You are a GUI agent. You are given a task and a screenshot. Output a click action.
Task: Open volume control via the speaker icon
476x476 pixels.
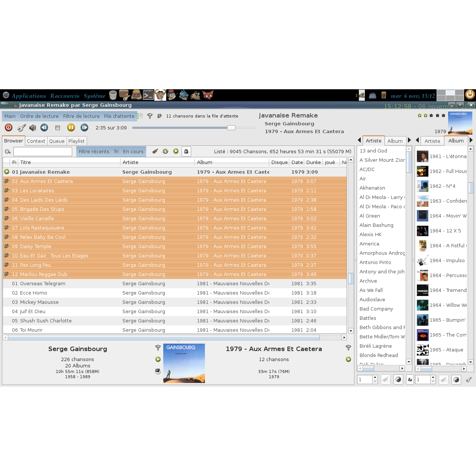[x=32, y=128]
